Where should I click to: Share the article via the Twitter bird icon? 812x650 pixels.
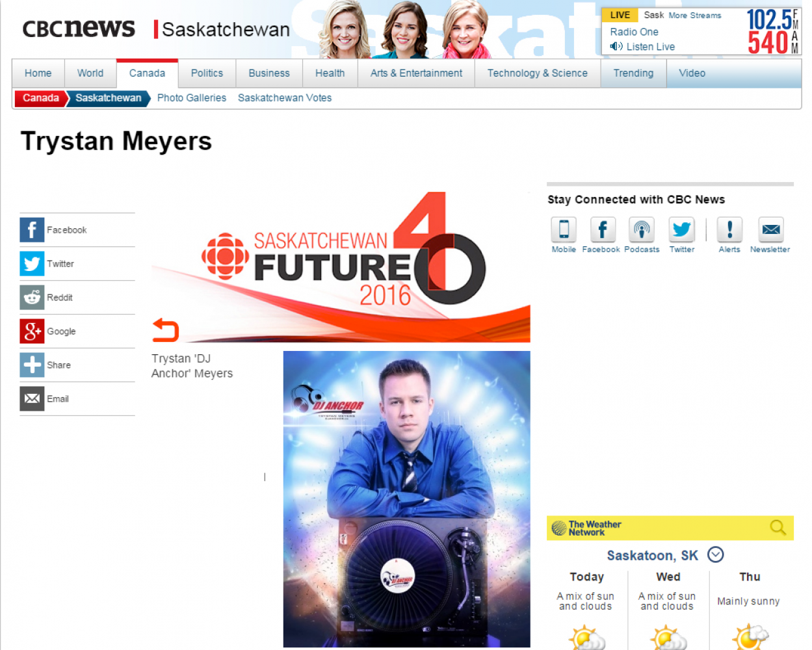coord(32,264)
